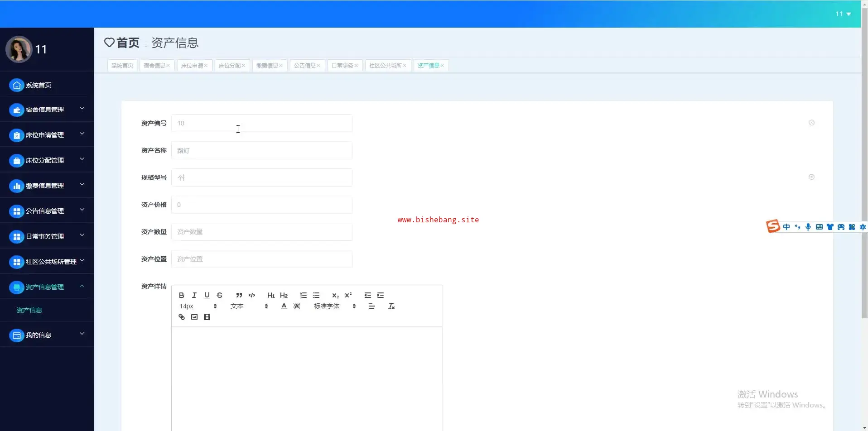The width and height of the screenshot is (868, 431).
Task: Insert a video in the editor
Action: point(207,317)
